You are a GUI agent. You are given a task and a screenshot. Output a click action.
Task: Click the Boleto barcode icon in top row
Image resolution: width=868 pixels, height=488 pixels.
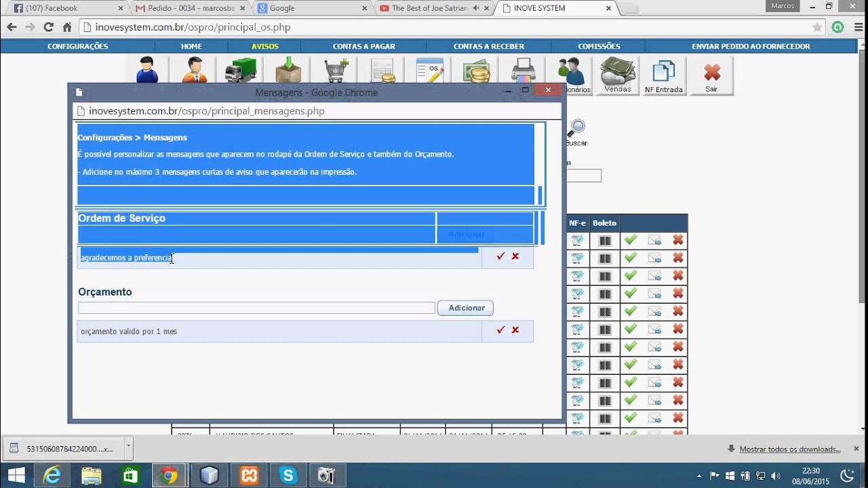(605, 240)
